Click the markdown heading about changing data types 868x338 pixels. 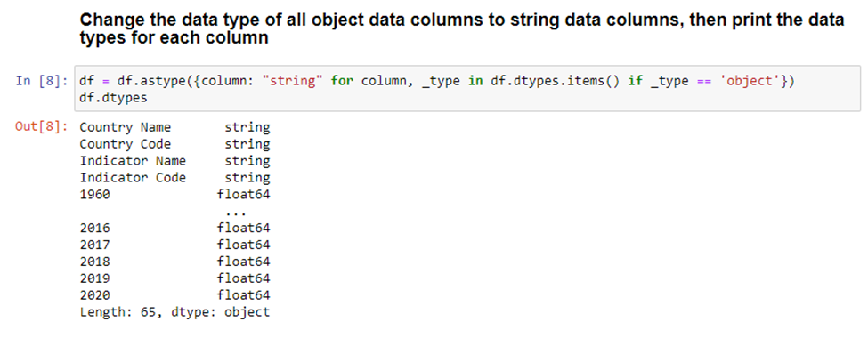click(x=462, y=30)
